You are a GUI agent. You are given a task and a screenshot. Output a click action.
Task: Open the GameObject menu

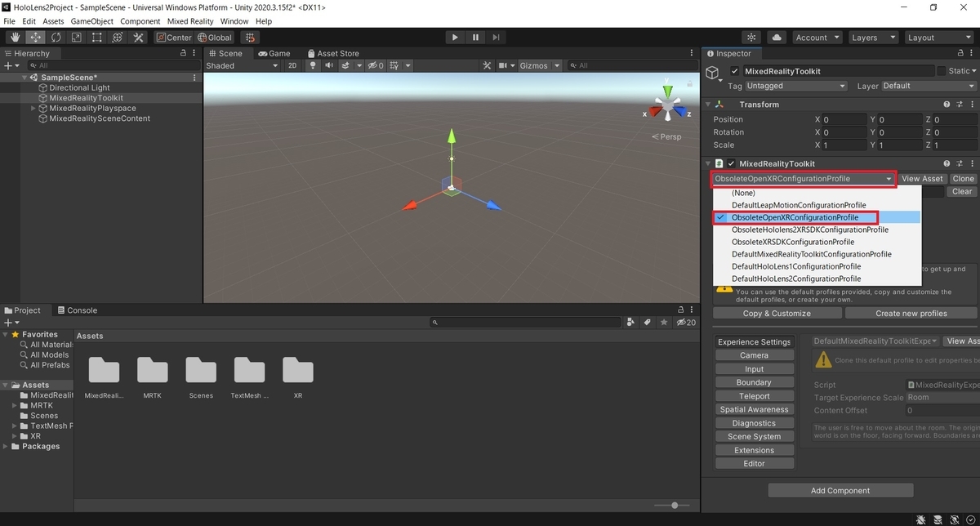pos(91,21)
